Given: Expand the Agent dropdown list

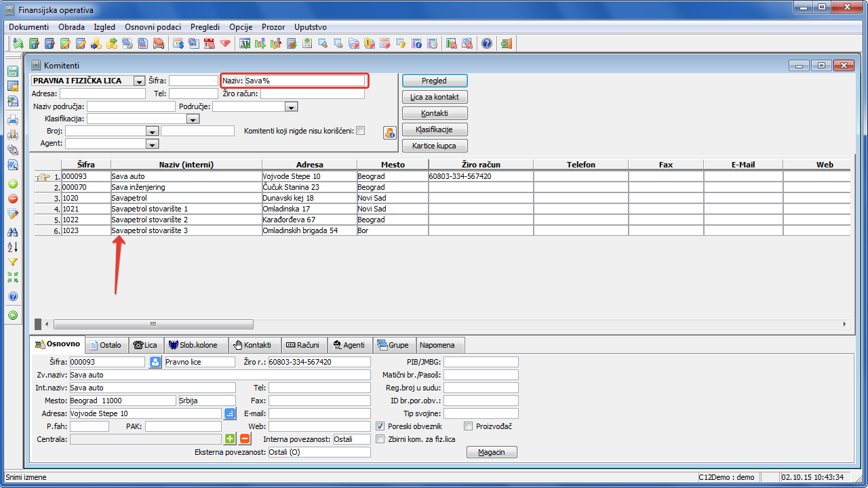Looking at the screenshot, I should coord(152,144).
